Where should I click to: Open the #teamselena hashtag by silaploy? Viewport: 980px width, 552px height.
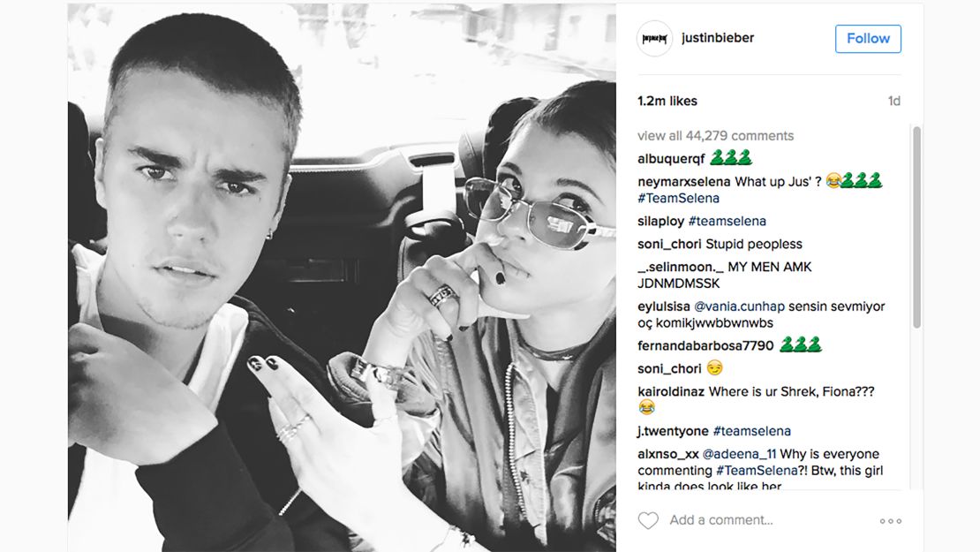(x=727, y=222)
